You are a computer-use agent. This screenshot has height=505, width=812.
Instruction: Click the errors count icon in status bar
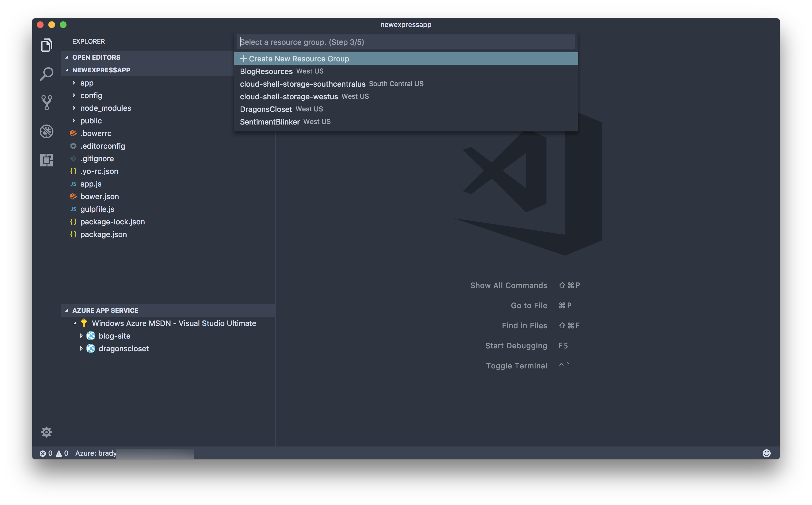coord(43,453)
